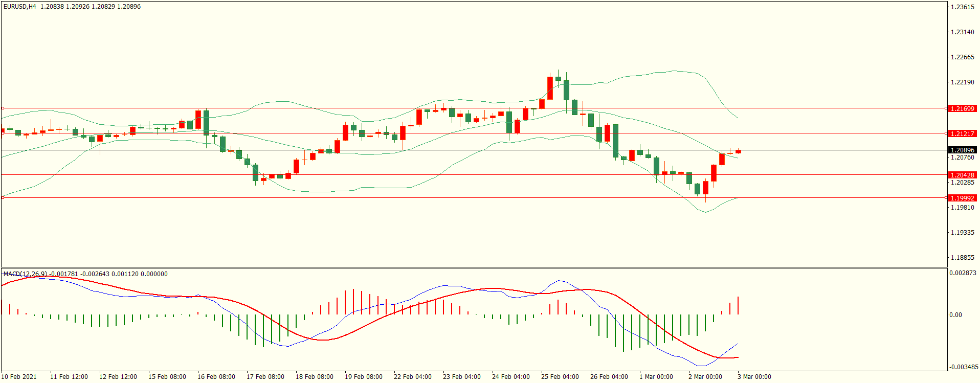Click the 17 Feb 08:00 time label

(265, 377)
